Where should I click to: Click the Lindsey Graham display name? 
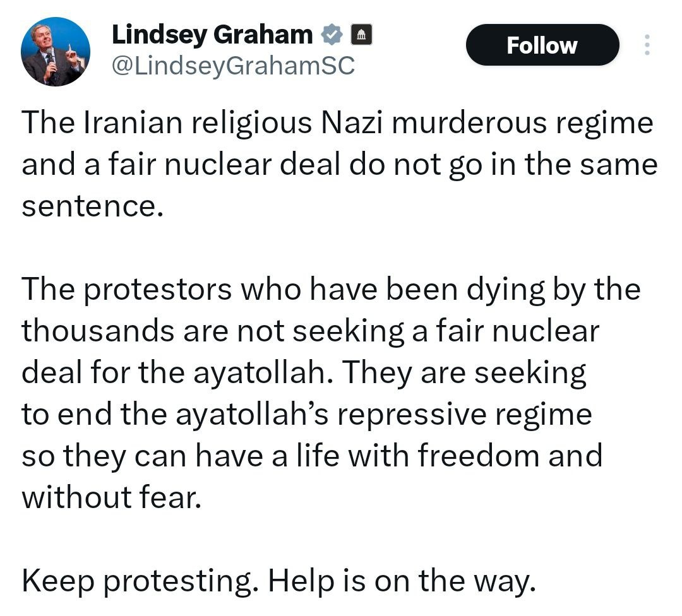(x=212, y=35)
